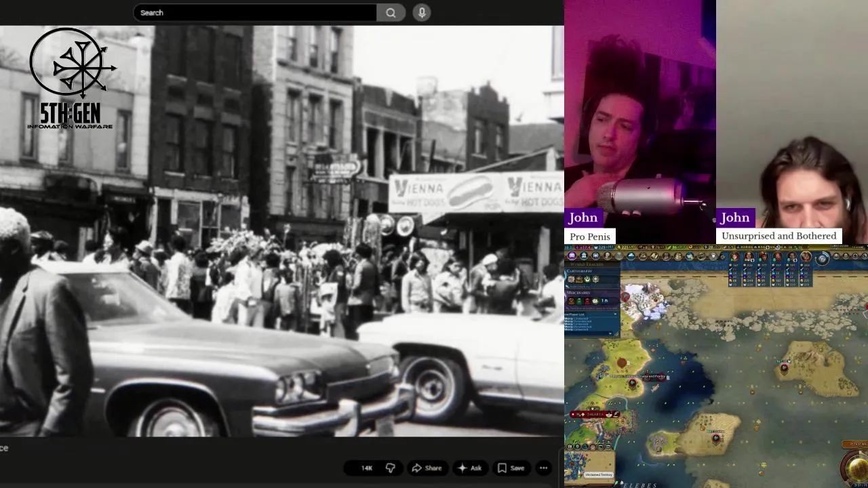Click the YouTube search magnifier button

[391, 12]
